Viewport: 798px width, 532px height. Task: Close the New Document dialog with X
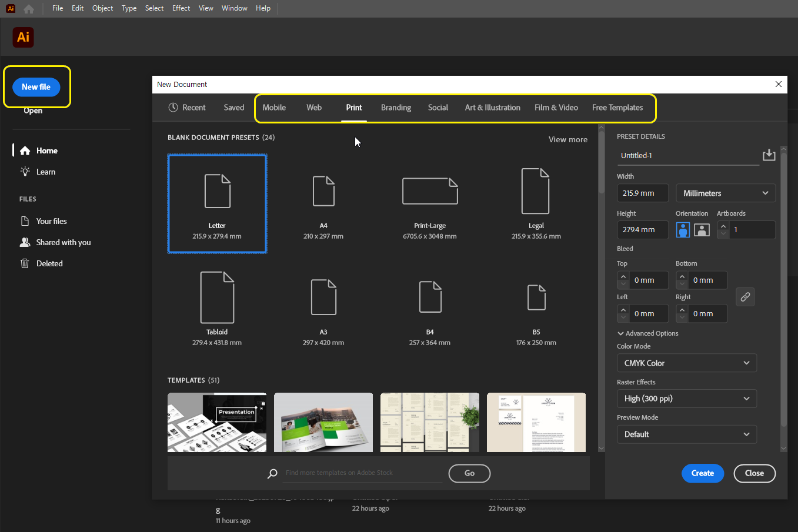[x=779, y=84]
